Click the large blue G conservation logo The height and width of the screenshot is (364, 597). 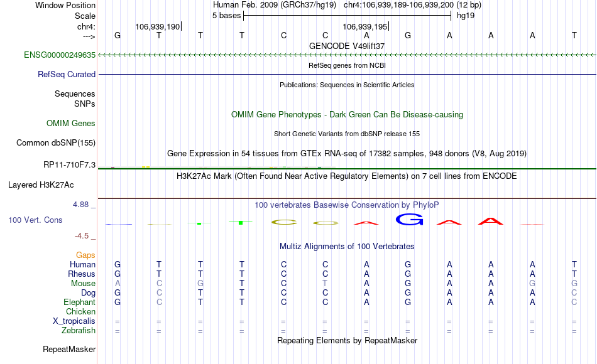click(x=409, y=220)
